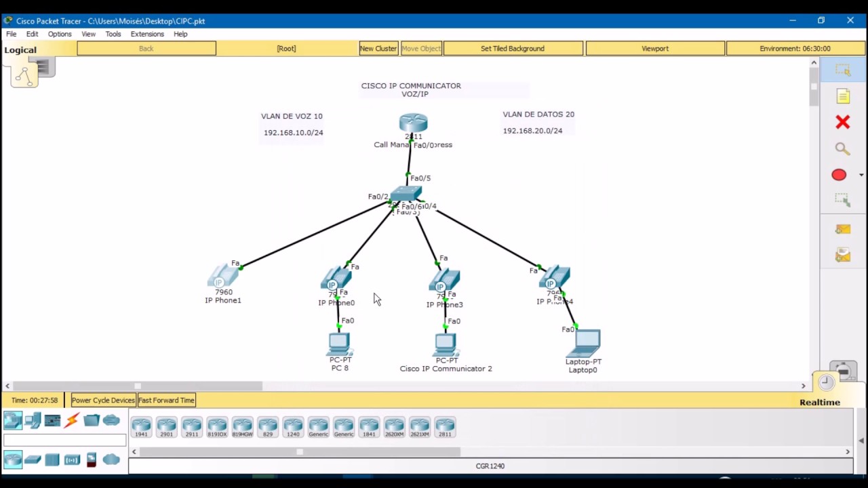
Task: Click the workspace horizontal scrollbar thumb
Action: 137,386
